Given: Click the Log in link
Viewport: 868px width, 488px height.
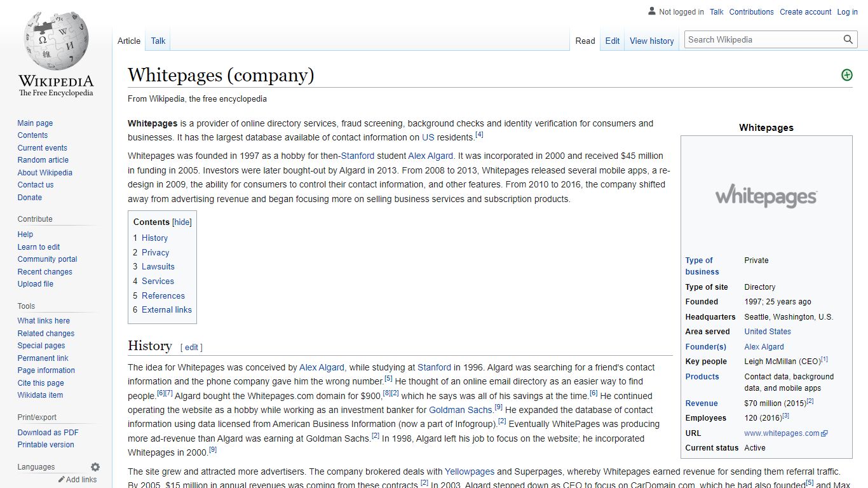Looking at the screenshot, I should pyautogui.click(x=848, y=11).
